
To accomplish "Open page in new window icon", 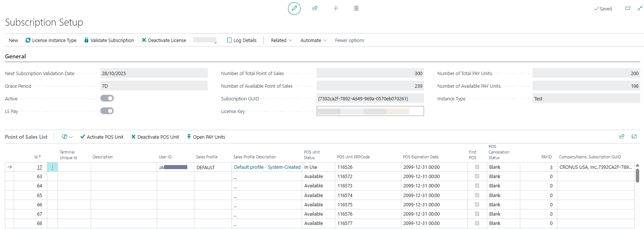I will point(628,8).
